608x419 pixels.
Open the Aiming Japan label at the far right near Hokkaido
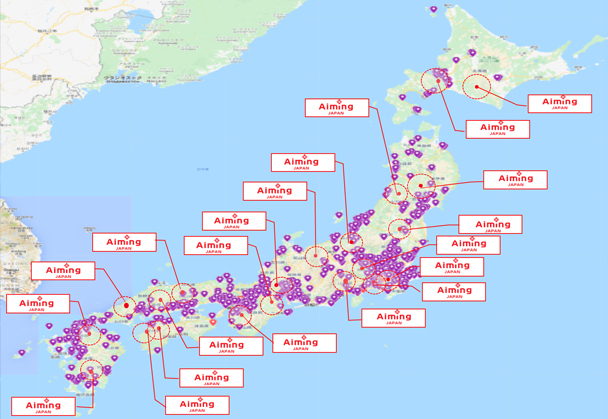click(559, 103)
